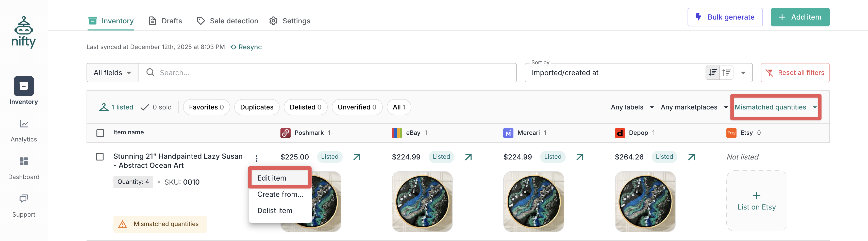Click the three-dot menu for the Lazy Susan item
Image resolution: width=868 pixels, height=241 pixels.
point(256,158)
